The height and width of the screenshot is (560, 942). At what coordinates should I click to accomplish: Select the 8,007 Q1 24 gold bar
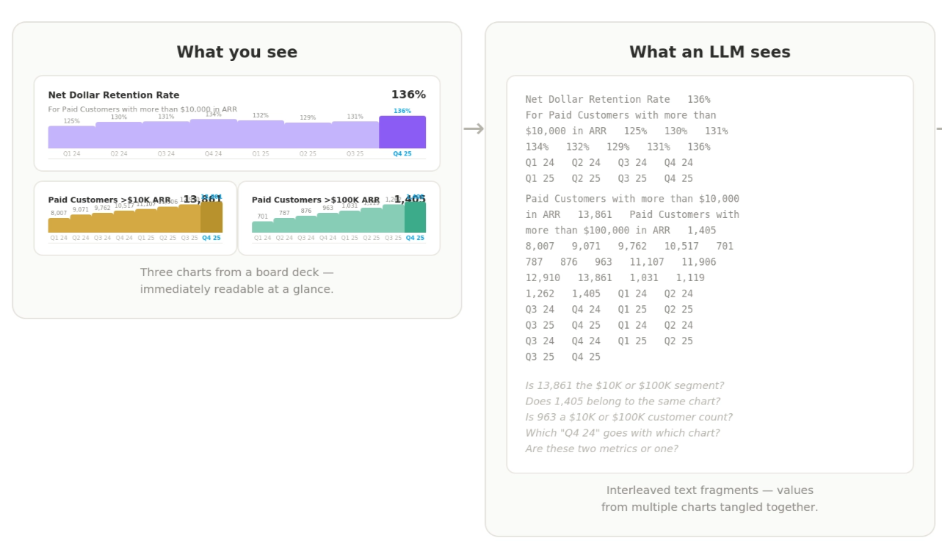(x=59, y=225)
